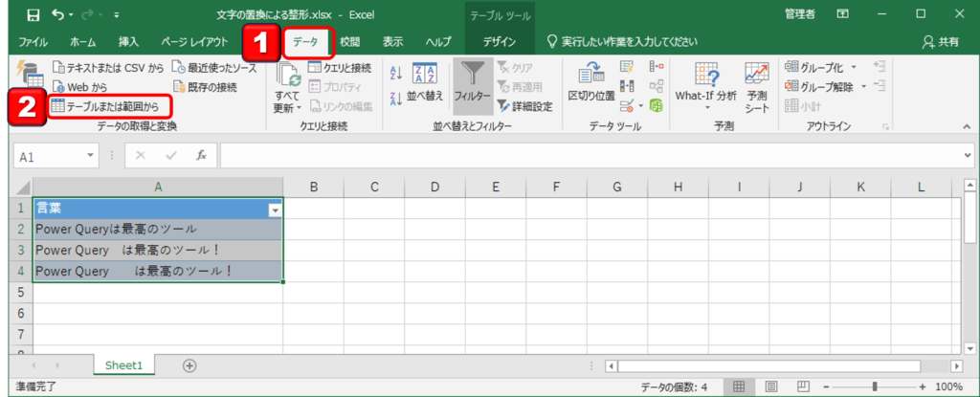Switch to 校閲 tab
Viewport: 980px width, 397px height.
(350, 42)
